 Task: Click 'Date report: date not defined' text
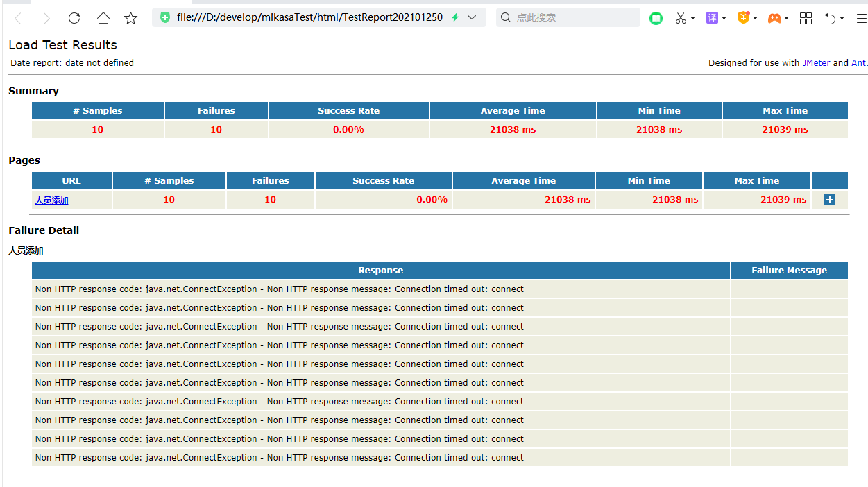[x=72, y=62]
